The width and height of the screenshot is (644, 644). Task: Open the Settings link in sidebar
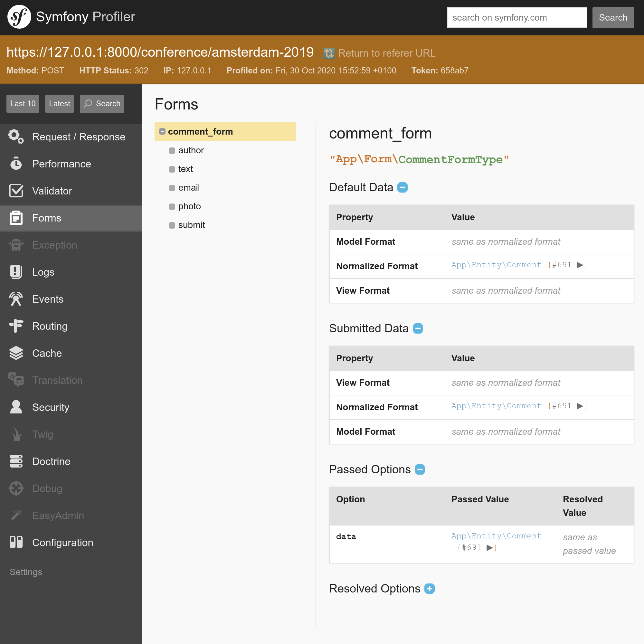pos(26,572)
